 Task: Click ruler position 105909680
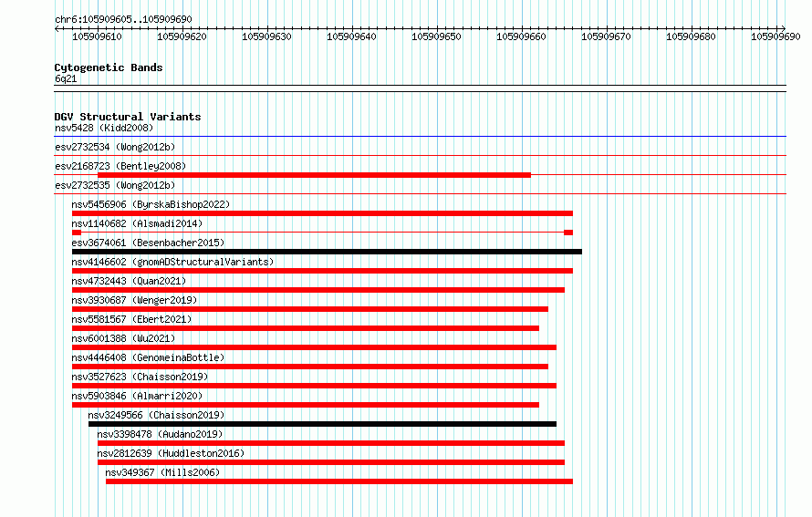692,36
